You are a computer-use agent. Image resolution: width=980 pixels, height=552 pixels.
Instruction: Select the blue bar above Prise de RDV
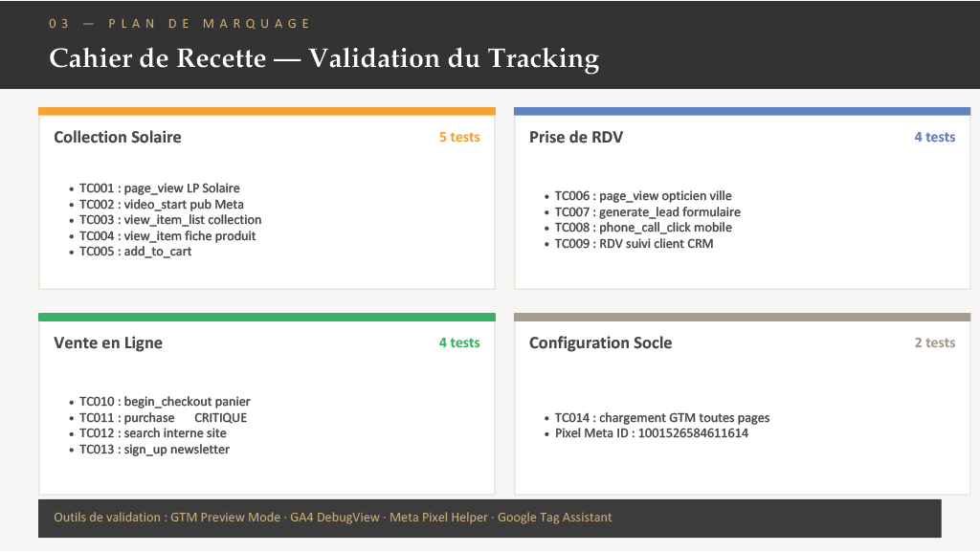tap(742, 111)
